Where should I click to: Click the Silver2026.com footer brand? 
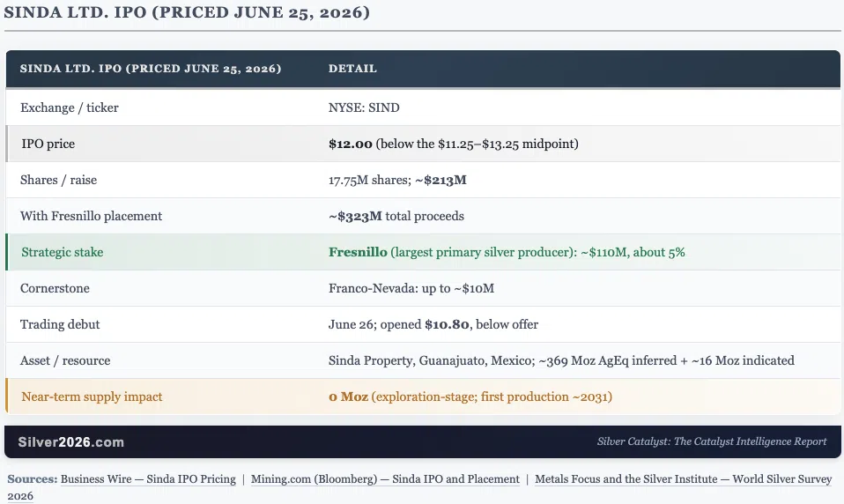click(x=71, y=442)
